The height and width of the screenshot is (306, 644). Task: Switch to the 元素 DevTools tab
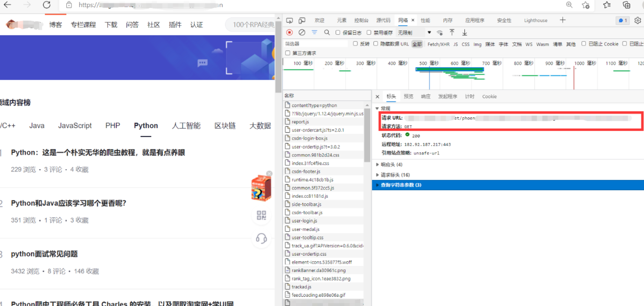(x=342, y=21)
